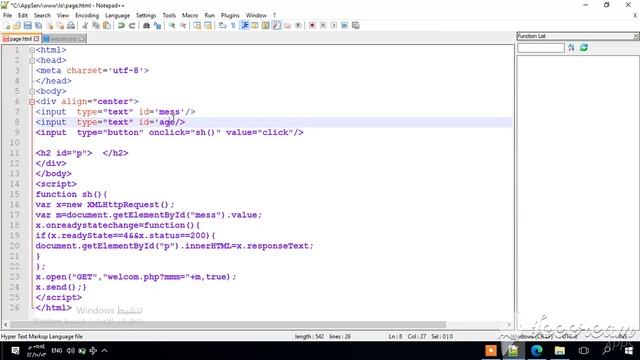This screenshot has height=360, width=640.
Task: Click line number 10 in the margin
Action: click(x=15, y=143)
